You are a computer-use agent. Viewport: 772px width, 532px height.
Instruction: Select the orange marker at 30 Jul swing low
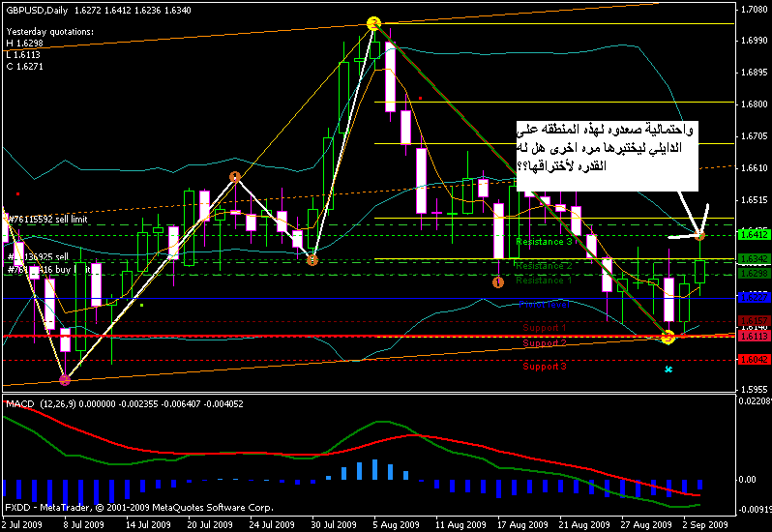[x=312, y=259]
